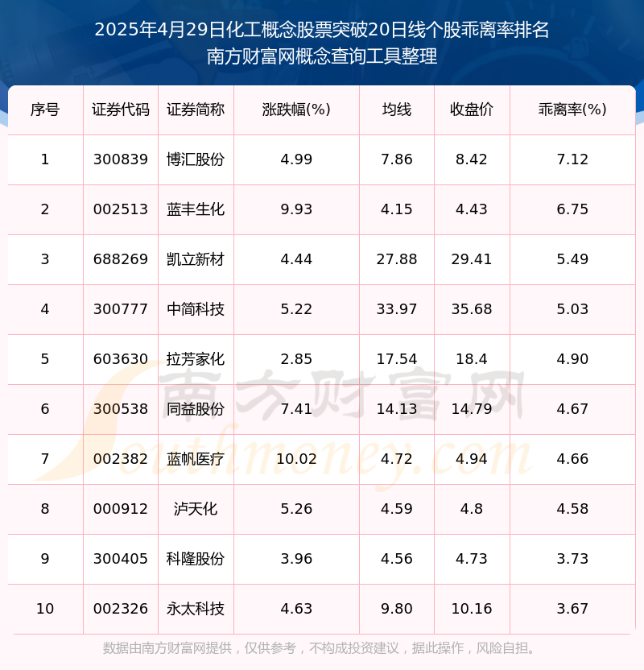Click subtitle 南方财富网概念查询工具整理
The height and width of the screenshot is (670, 644).
pyautogui.click(x=321, y=56)
